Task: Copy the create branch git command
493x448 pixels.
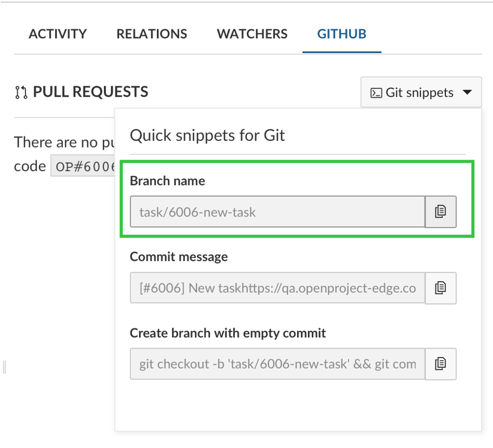Action: point(441,364)
